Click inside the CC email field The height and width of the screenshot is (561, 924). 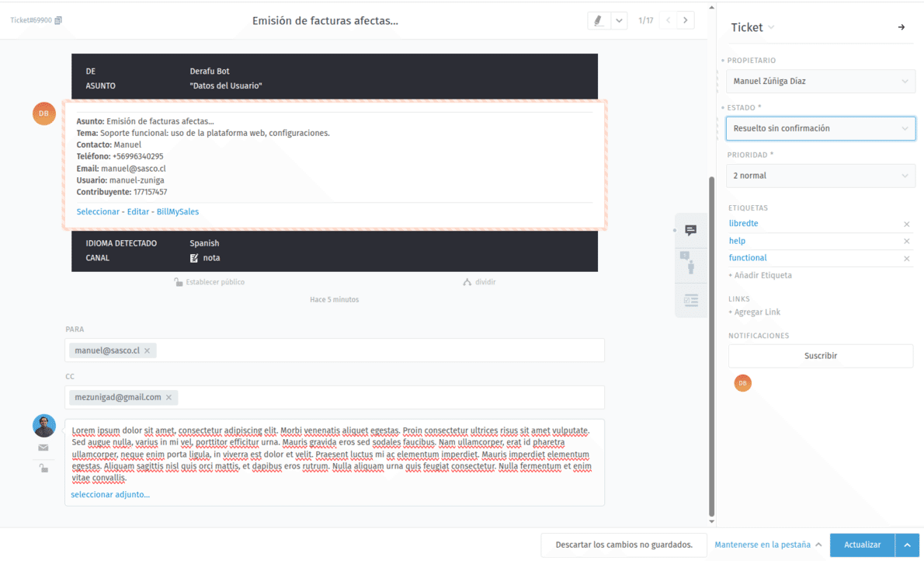pos(388,398)
